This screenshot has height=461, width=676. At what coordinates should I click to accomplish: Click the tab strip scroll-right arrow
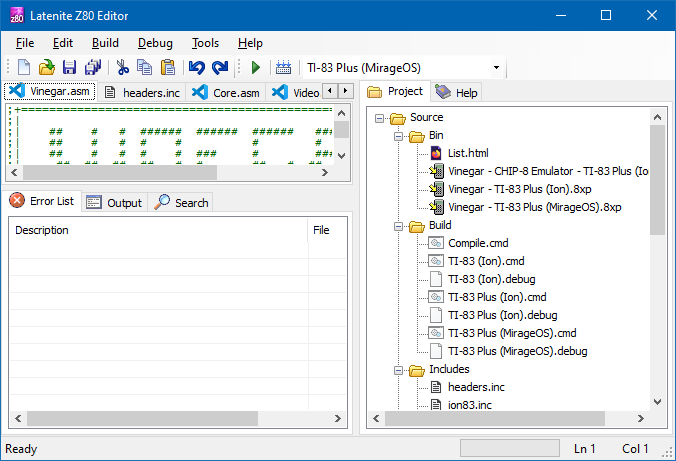point(345,91)
